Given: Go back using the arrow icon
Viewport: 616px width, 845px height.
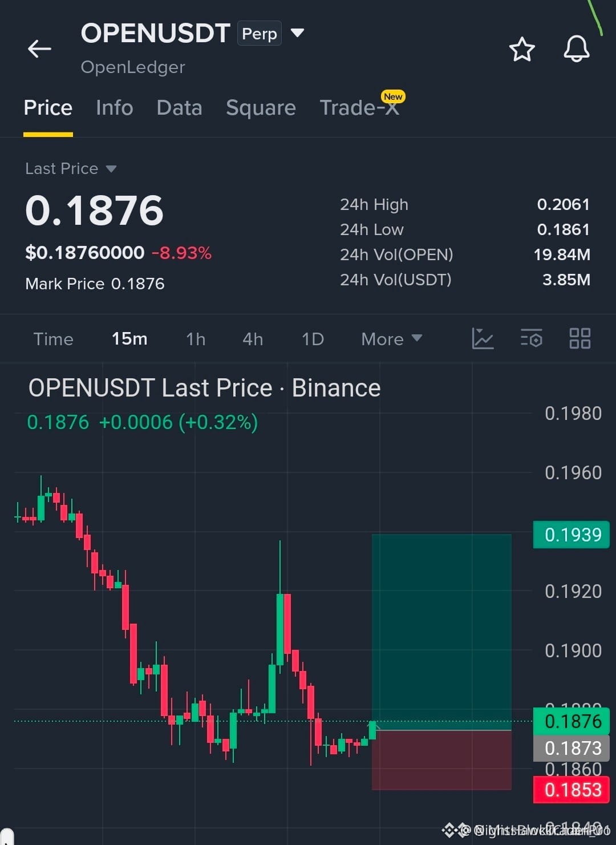Looking at the screenshot, I should (x=39, y=49).
